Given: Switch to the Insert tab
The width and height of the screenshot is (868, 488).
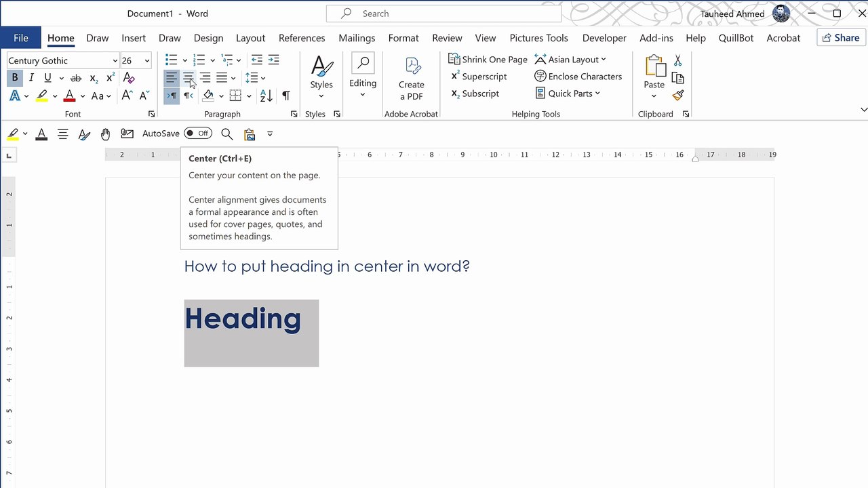Looking at the screenshot, I should click(x=134, y=38).
